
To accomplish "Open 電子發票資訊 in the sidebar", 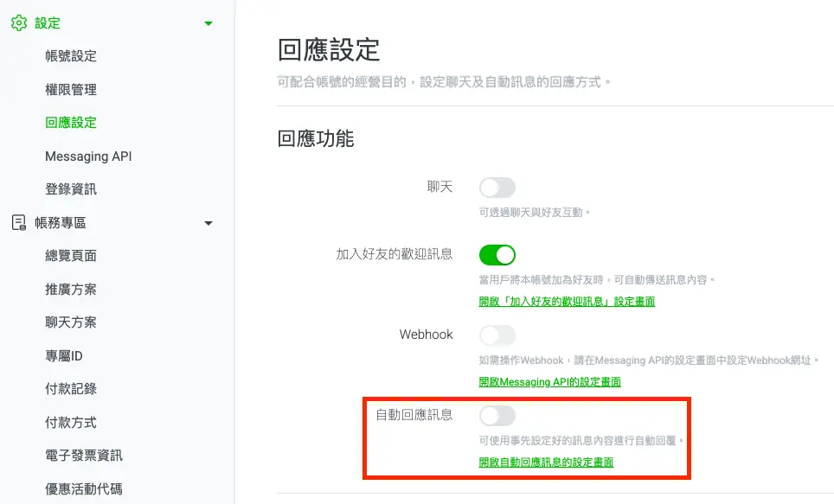I will point(84,456).
